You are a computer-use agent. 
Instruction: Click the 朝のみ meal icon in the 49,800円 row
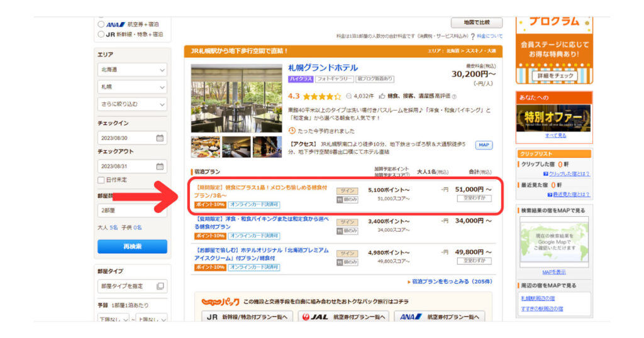(347, 262)
